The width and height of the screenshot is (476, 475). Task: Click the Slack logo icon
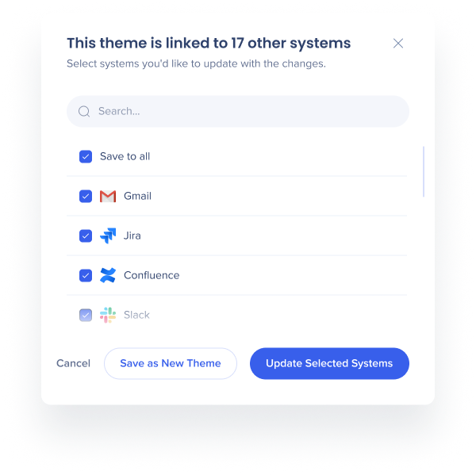(108, 315)
